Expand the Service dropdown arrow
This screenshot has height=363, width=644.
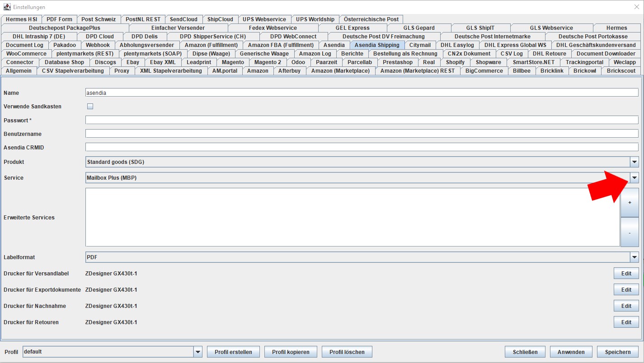coord(635,178)
